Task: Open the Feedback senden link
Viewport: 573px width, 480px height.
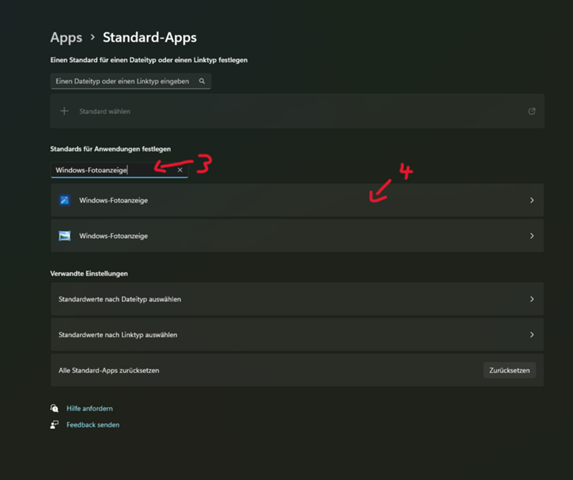Action: tap(93, 425)
